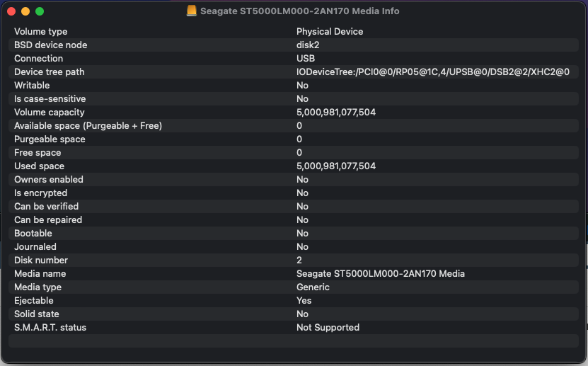
Task: Zoom the window with the green button
Action: [x=40, y=11]
